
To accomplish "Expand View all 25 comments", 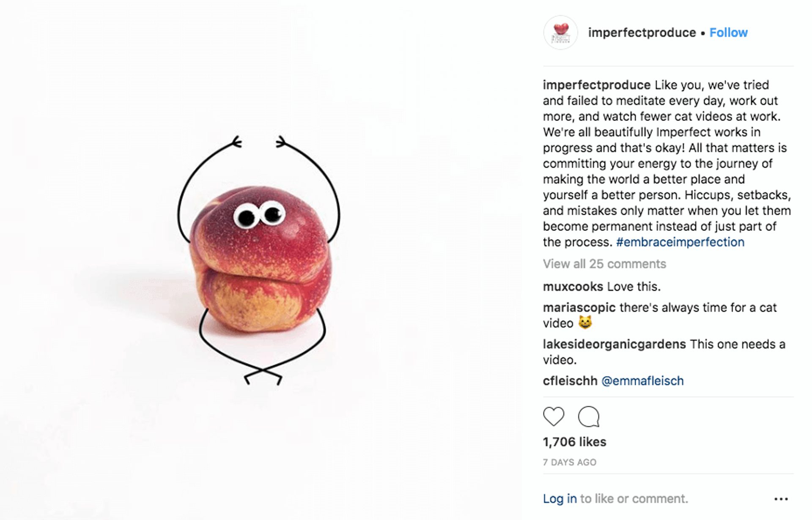I will pos(604,264).
